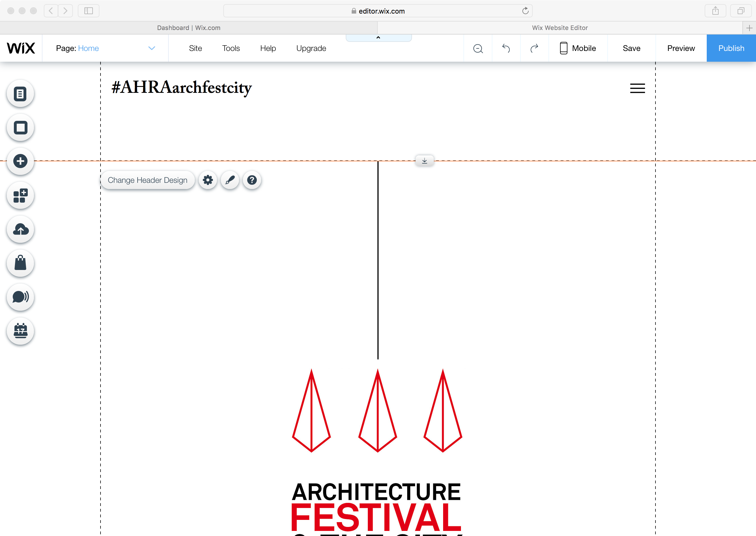Collapse the top toolbar arrow tab
Screen dimensions: 756x536
[378, 38]
